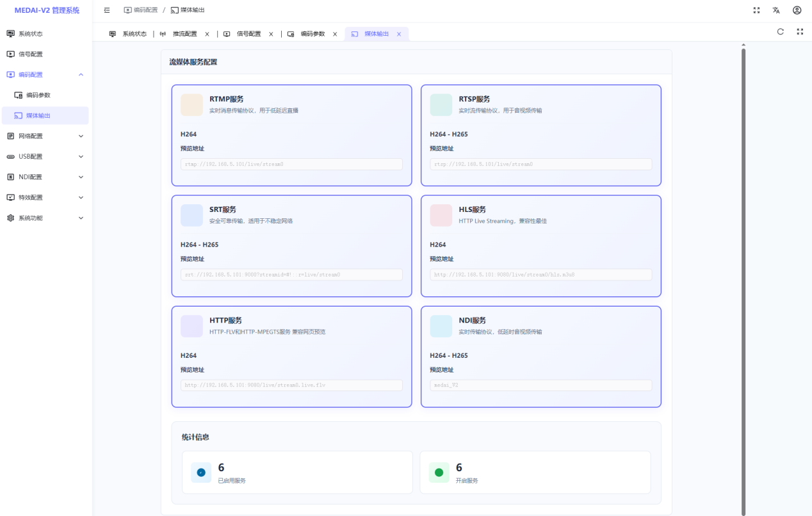Click the page vertical scrollbar

pos(743,280)
